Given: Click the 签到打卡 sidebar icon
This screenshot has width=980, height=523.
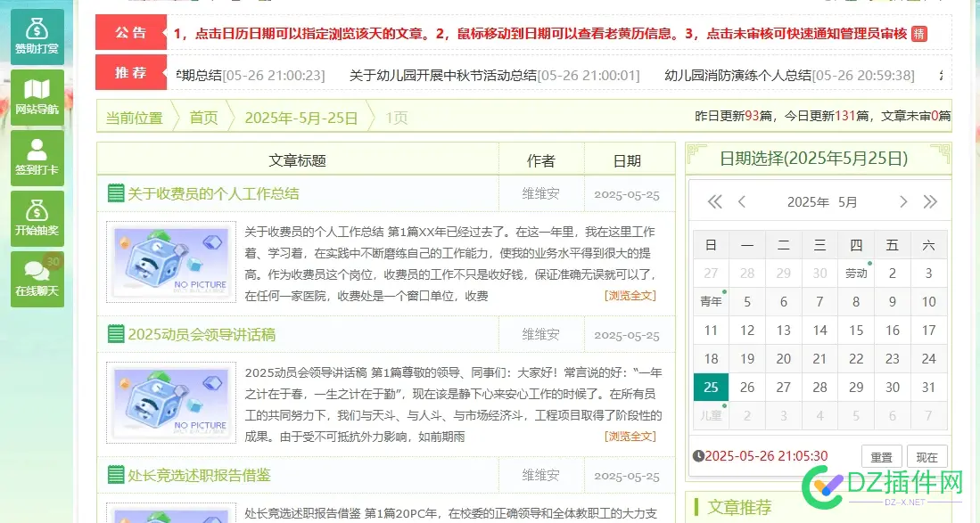Looking at the screenshot, I should click(37, 157).
